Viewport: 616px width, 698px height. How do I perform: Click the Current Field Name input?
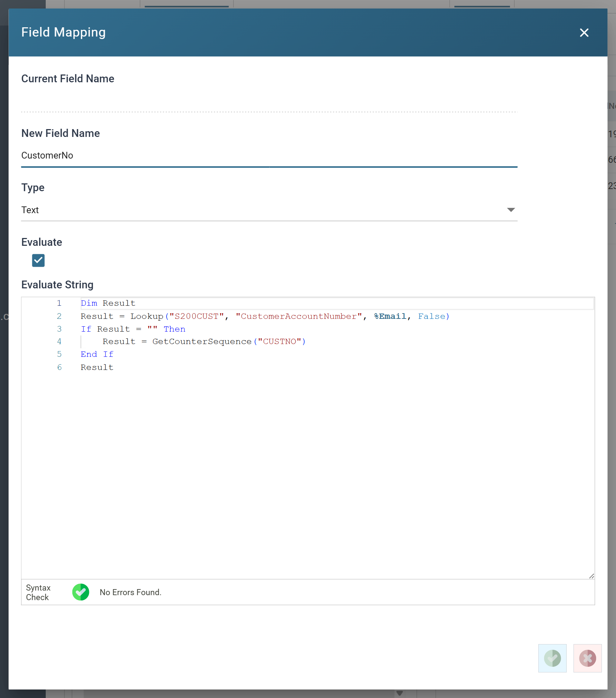pos(269,101)
